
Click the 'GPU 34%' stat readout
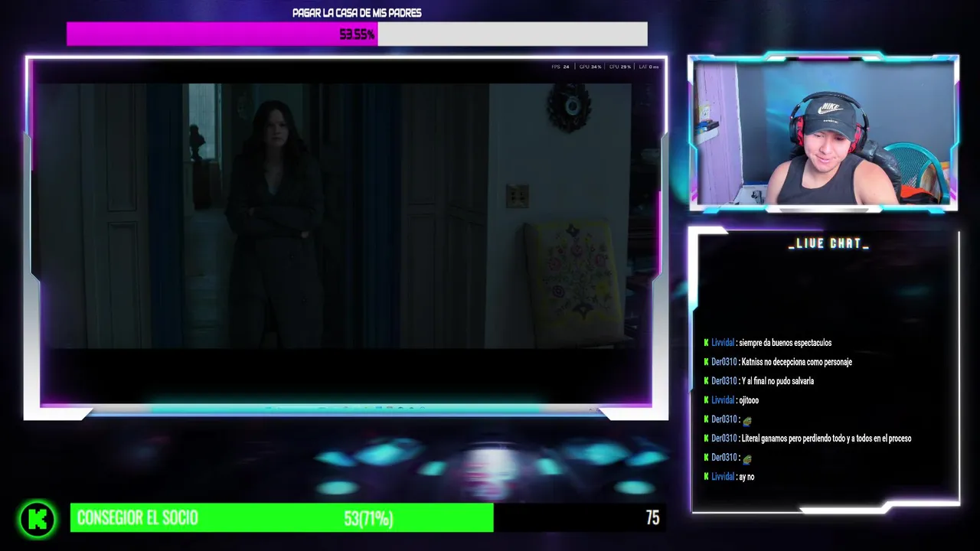click(590, 67)
